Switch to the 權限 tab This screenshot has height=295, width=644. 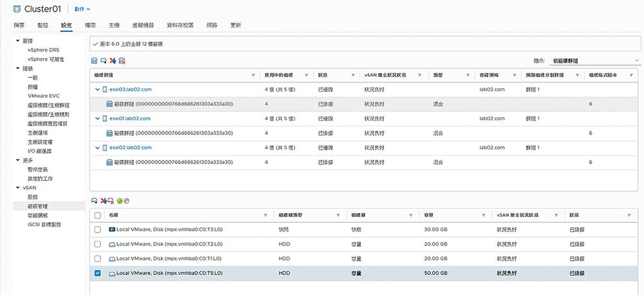pos(90,25)
